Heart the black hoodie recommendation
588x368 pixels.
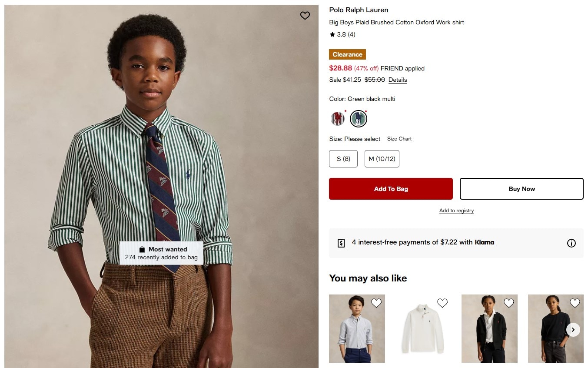pos(508,303)
